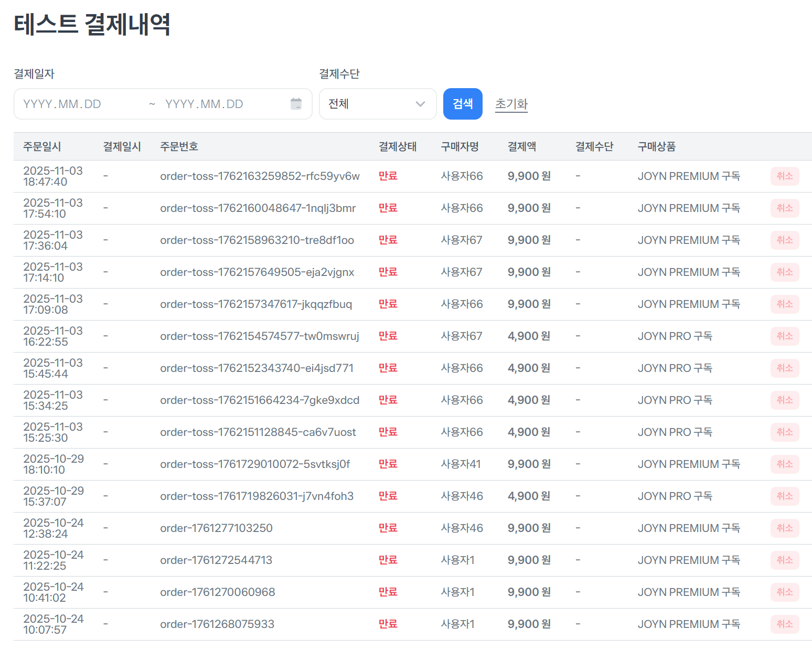
Task: Click the order time 2025-10-29 18:10:10
Action: [54, 464]
